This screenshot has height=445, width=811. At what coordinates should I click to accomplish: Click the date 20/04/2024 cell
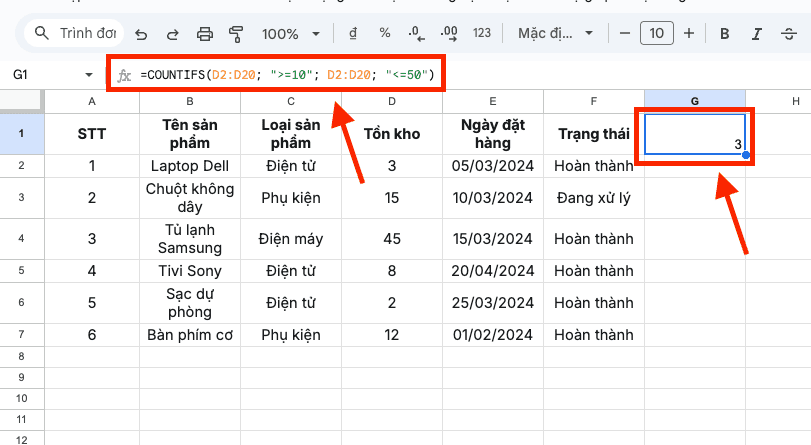click(x=493, y=271)
